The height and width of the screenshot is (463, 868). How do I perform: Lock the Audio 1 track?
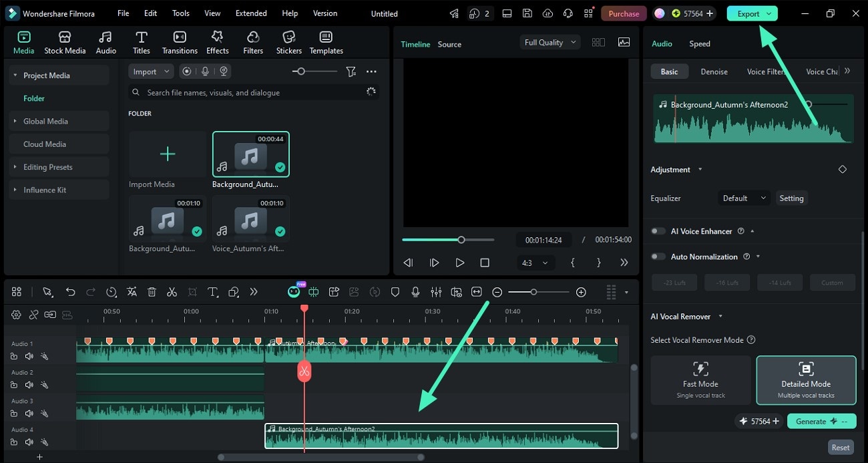click(x=14, y=356)
